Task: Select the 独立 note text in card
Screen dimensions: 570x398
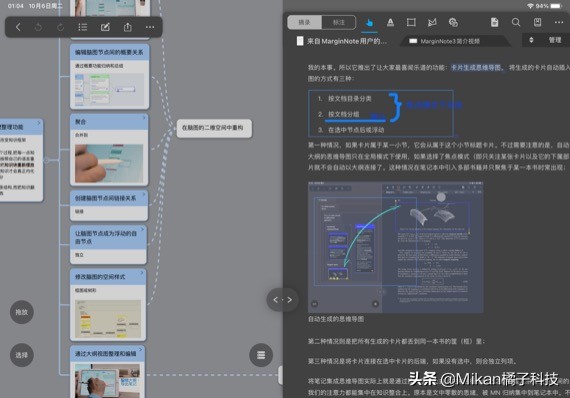Action: click(x=79, y=255)
